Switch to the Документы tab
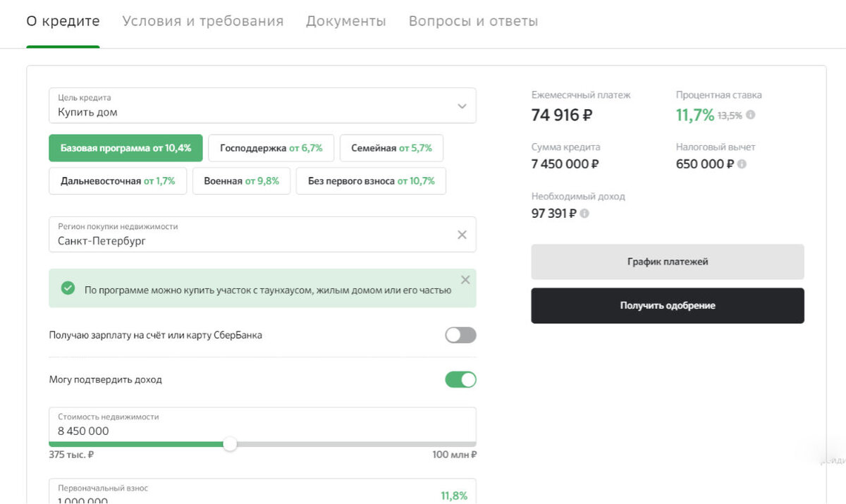The height and width of the screenshot is (504, 846). pyautogui.click(x=346, y=21)
